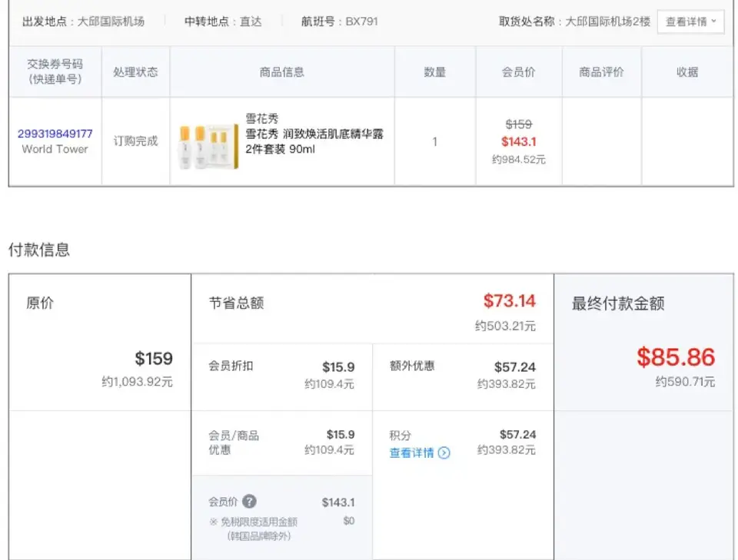Click the 商品评价 column header
The height and width of the screenshot is (560, 738).
(601, 72)
